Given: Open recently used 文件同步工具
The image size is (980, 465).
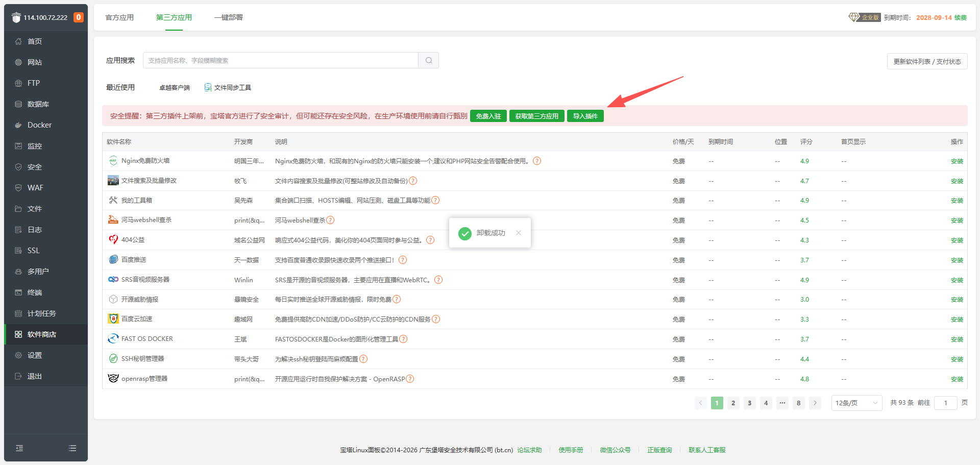Looking at the screenshot, I should [228, 87].
